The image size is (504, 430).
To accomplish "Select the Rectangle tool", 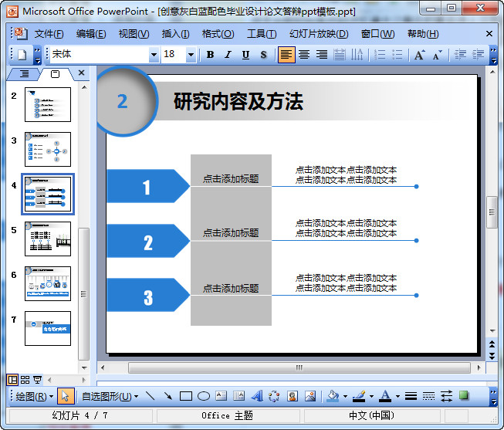I will click(186, 396).
